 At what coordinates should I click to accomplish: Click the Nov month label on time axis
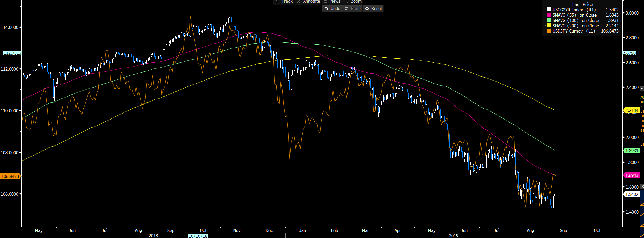click(237, 230)
